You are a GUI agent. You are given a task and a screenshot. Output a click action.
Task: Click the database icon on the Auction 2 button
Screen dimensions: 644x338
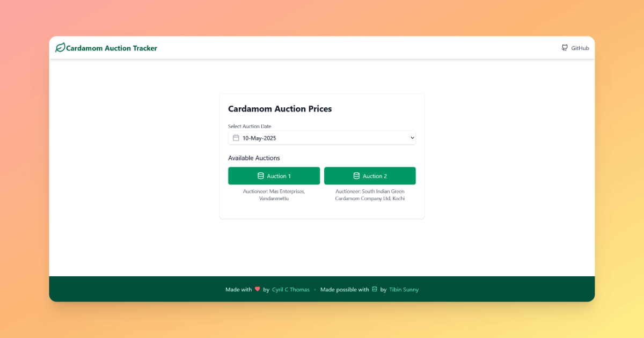[x=356, y=175]
